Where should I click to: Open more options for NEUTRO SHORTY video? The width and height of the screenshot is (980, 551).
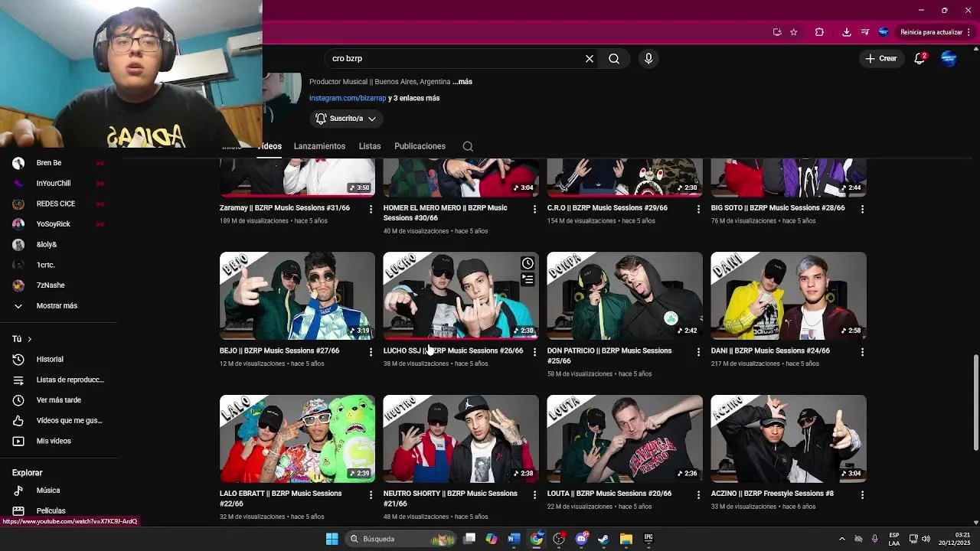point(535,495)
